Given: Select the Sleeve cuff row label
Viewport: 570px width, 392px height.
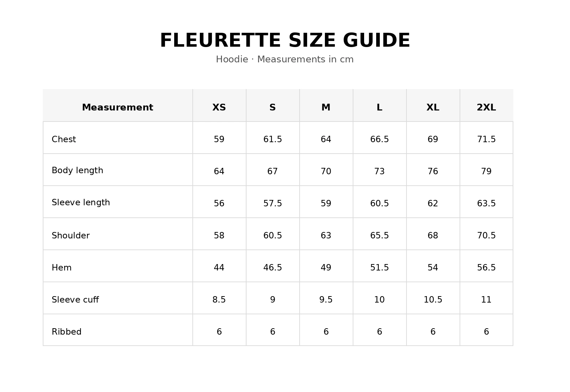Looking at the screenshot, I should pos(75,300).
